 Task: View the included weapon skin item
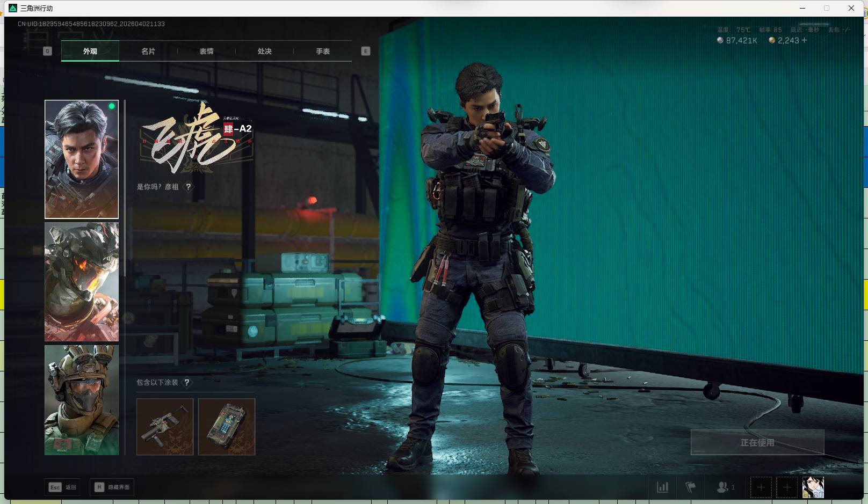click(165, 427)
